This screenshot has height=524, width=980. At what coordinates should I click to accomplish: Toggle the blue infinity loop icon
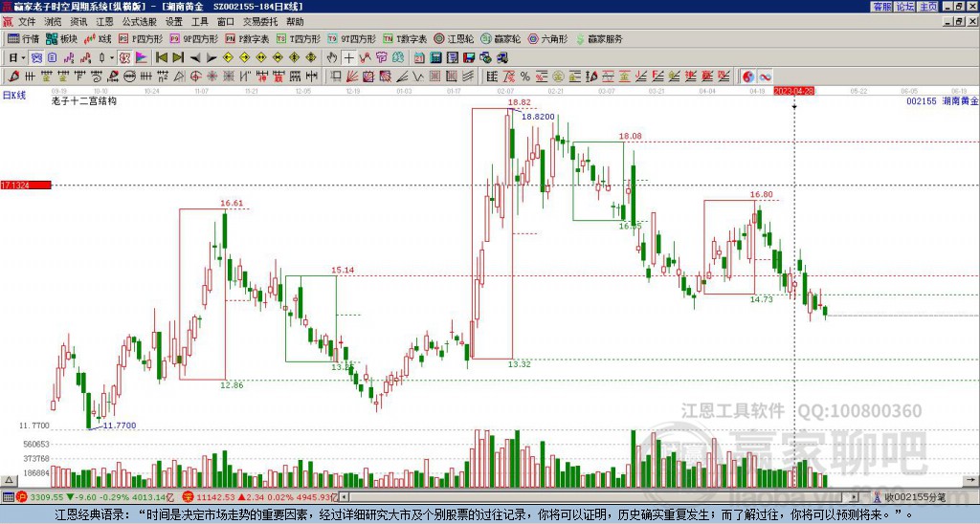pos(765,76)
